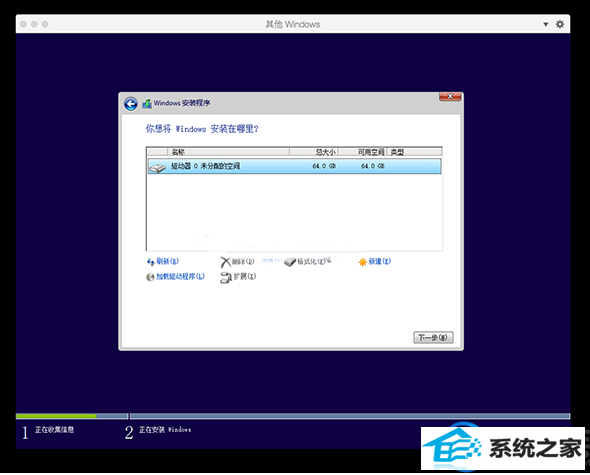
Task: Go back with the blue arrow button
Action: click(131, 104)
